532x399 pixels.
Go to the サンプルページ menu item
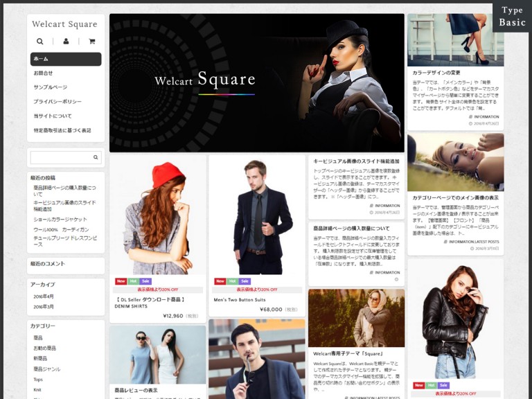pyautogui.click(x=51, y=87)
